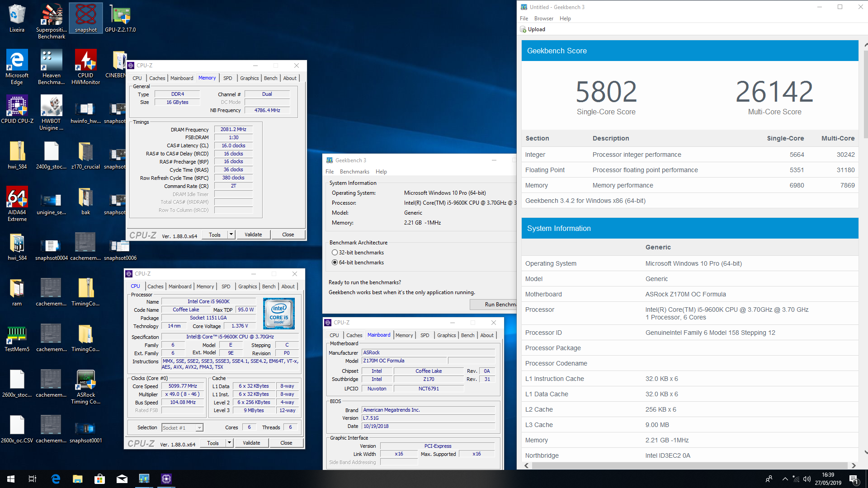The image size is (868, 488).
Task: Launch CPUID CPU-Z desktop shortcut
Action: (17, 109)
